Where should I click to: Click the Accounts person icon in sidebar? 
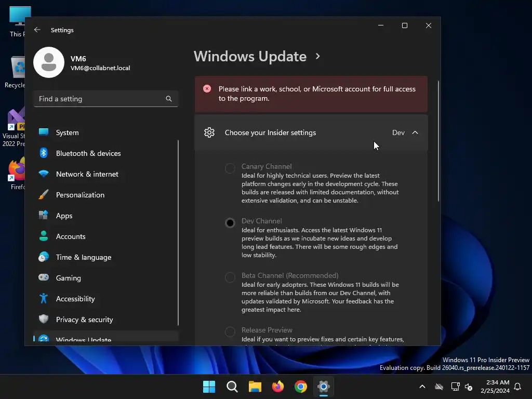(44, 236)
